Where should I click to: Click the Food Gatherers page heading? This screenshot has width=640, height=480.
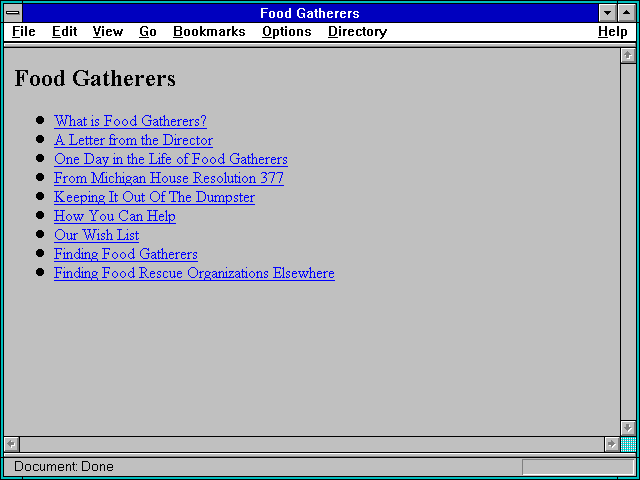[95, 78]
